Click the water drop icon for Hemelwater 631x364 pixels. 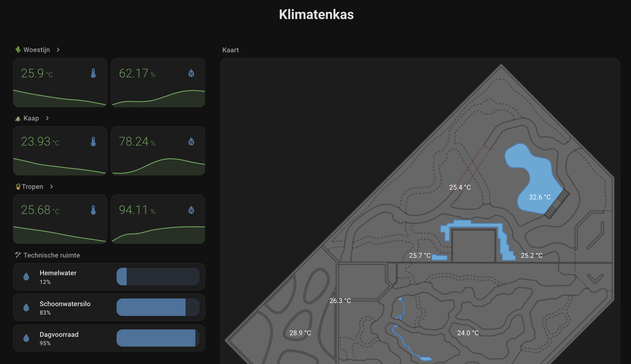point(26,277)
